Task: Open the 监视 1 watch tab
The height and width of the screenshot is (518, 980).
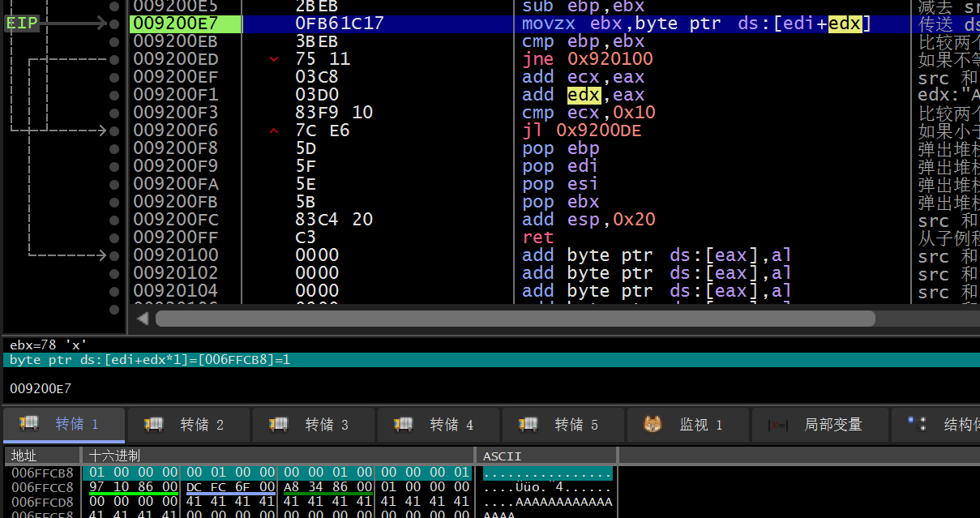Action: [x=688, y=425]
